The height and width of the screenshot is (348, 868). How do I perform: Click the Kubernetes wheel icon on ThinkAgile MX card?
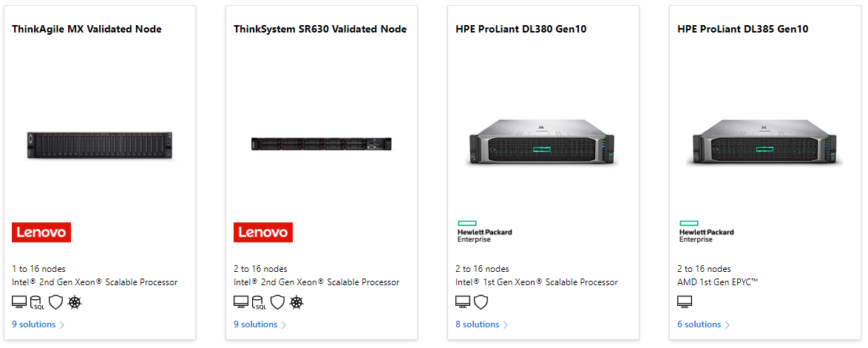(74, 301)
